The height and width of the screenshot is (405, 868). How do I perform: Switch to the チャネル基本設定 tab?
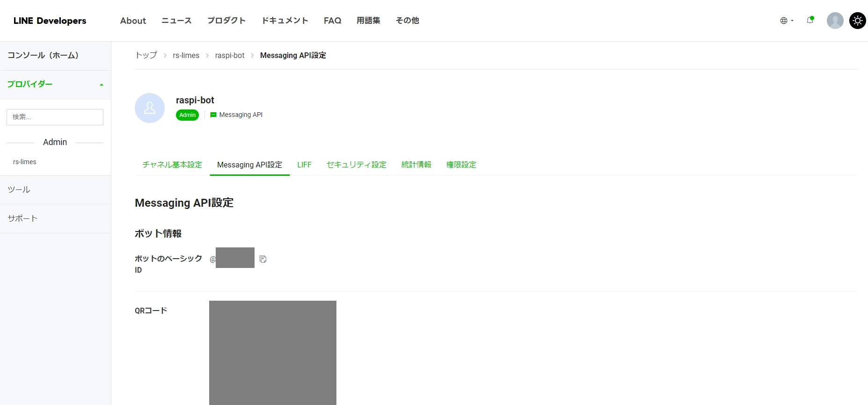click(x=172, y=165)
